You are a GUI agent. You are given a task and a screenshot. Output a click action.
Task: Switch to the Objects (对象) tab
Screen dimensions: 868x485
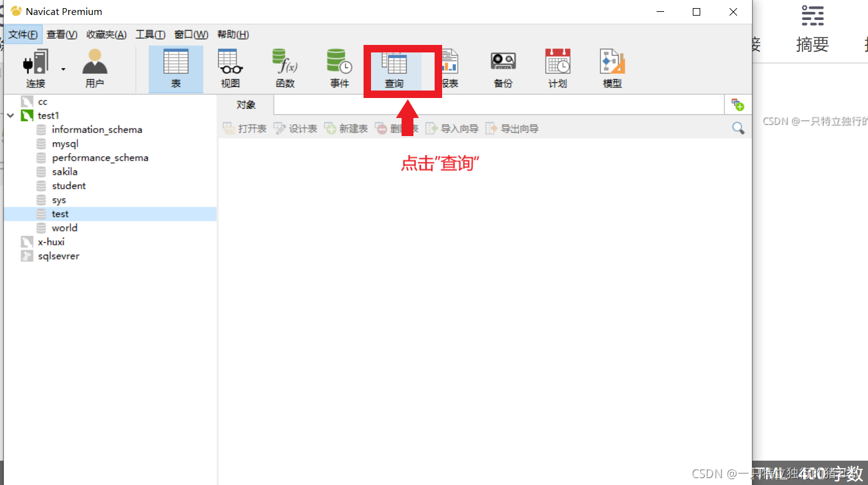point(246,105)
